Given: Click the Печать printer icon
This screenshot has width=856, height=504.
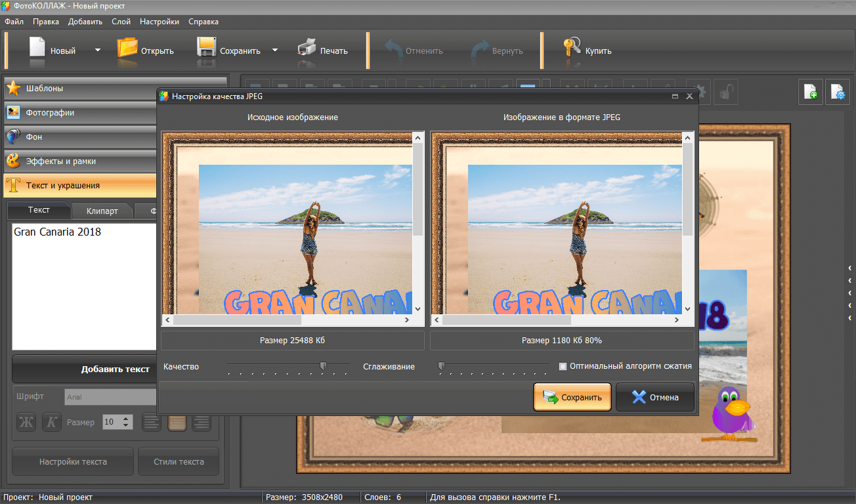Looking at the screenshot, I should tap(307, 48).
